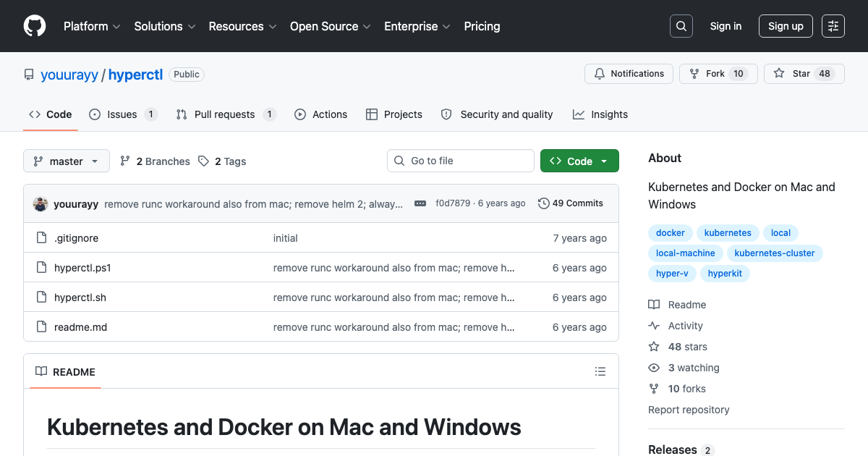Image resolution: width=868 pixels, height=456 pixels.
Task: Click the Fork icon button
Action: click(694, 74)
